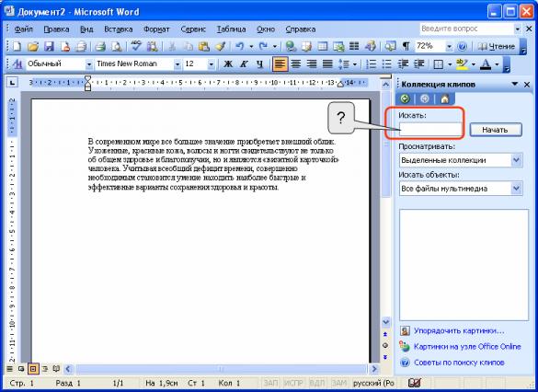Insert a table using the toolbar icon
Screen dimensions: 538x392
pos(323,46)
